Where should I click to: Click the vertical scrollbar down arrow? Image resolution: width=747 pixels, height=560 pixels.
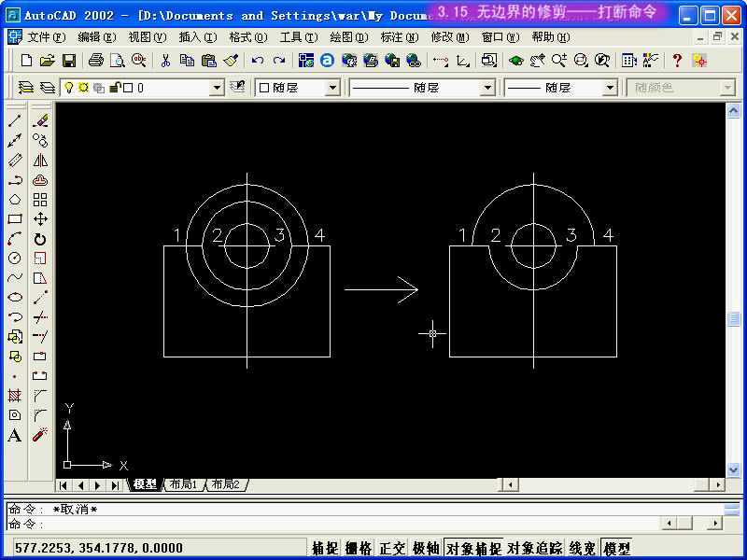click(733, 470)
